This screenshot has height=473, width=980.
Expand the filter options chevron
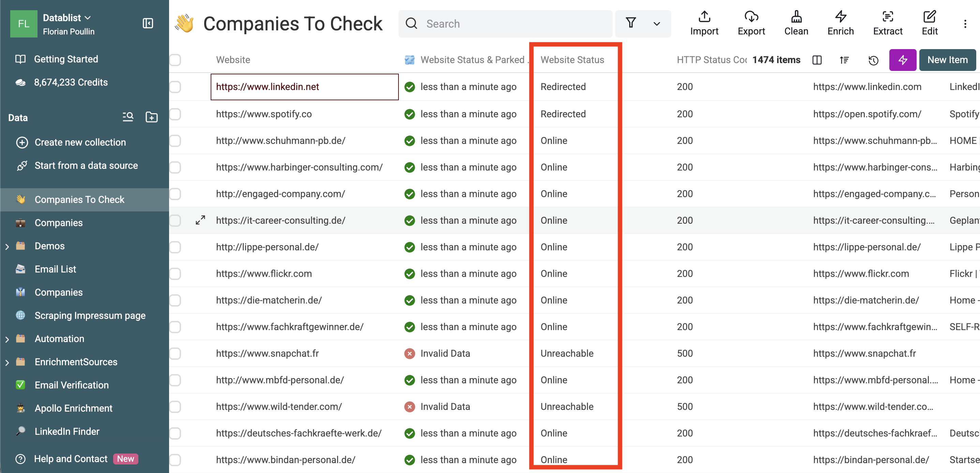pyautogui.click(x=657, y=24)
